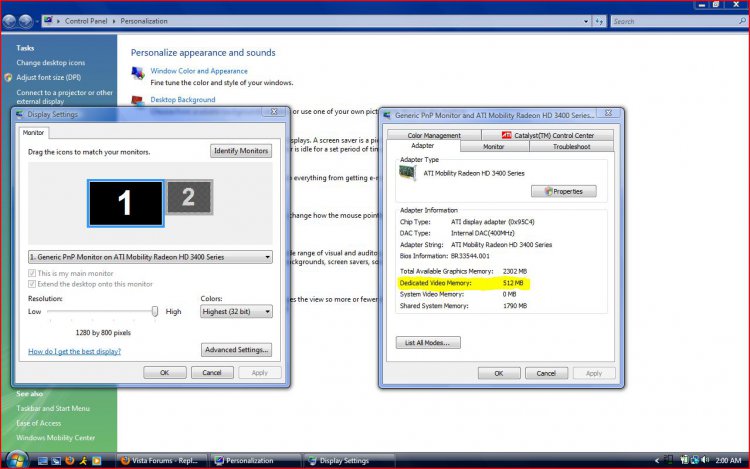This screenshot has width=750, height=469.
Task: Open Advanced Settings...
Action: point(236,350)
